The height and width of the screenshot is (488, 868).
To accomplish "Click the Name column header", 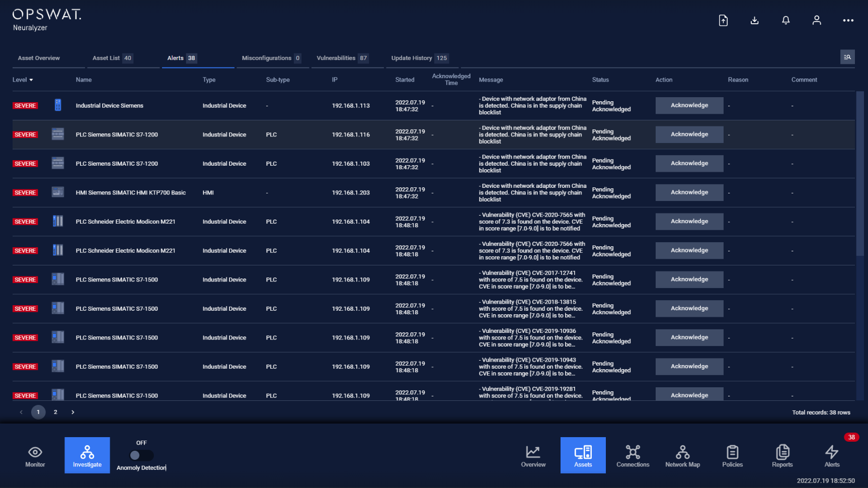I will [84, 80].
